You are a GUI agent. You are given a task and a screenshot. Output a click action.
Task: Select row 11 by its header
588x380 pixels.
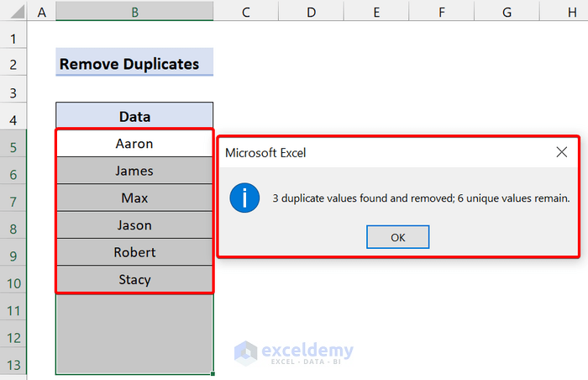(x=13, y=310)
